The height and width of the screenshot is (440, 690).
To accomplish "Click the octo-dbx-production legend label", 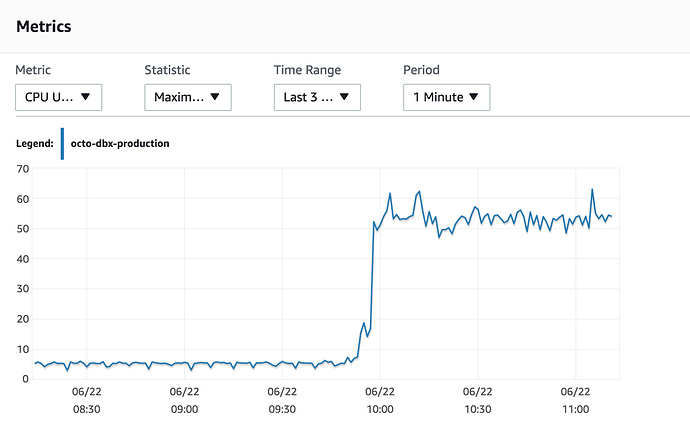I will tap(120, 143).
